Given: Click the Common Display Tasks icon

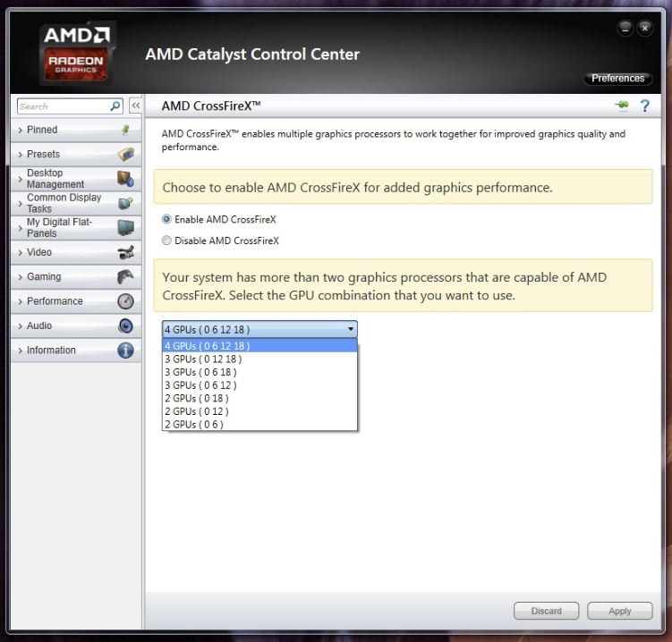Looking at the screenshot, I should click(125, 203).
